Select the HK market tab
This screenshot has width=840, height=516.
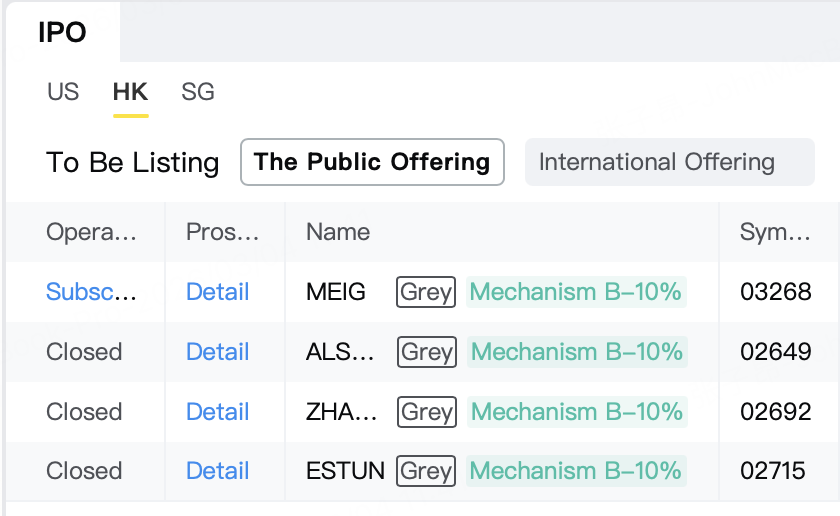click(x=130, y=92)
